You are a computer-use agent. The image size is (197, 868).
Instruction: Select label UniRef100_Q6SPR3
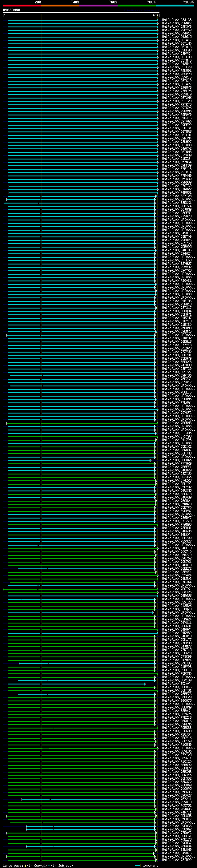pos(177,74)
